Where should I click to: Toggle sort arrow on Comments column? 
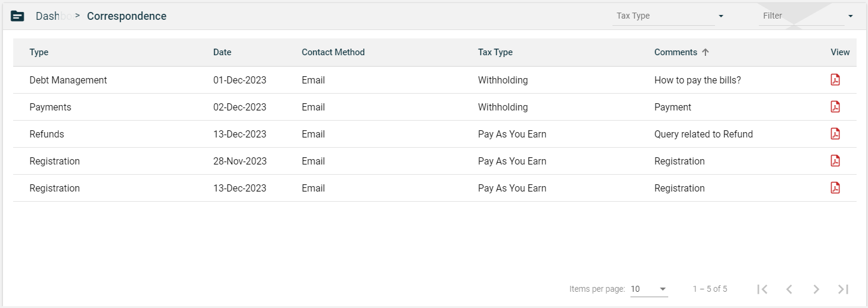(705, 52)
